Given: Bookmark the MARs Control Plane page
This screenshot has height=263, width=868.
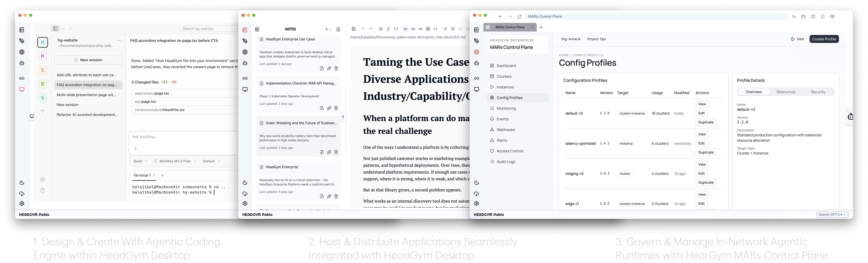Looking at the screenshot, I should [822, 17].
